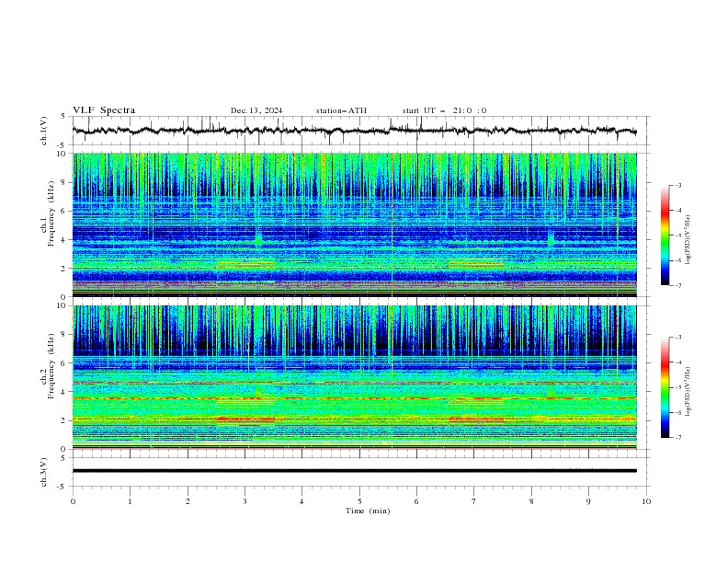The height and width of the screenshot is (563, 728).
Task: Click the lower colorbar log(PSD) label
Action: click(x=688, y=392)
